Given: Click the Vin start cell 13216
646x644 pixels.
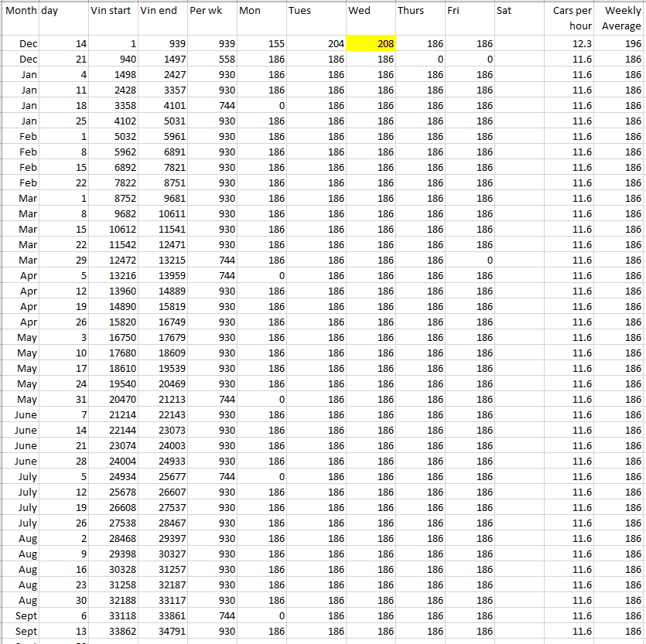Looking at the screenshot, I should tap(114, 275).
